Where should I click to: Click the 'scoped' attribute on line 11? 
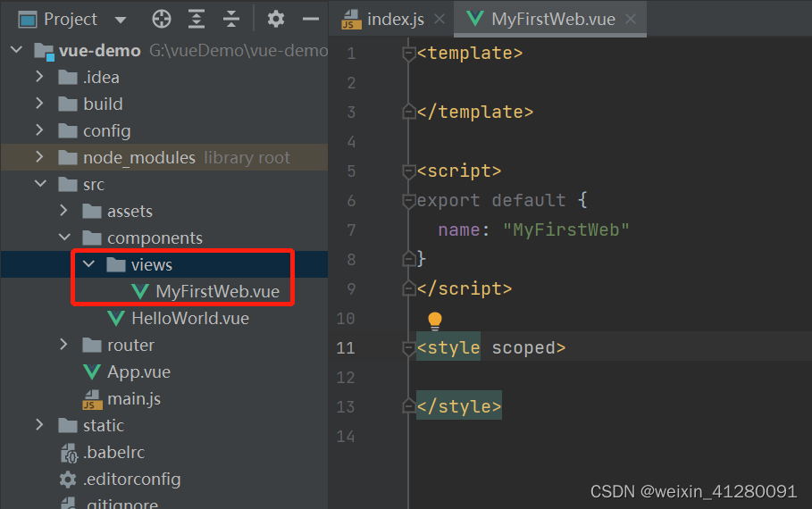523,347
